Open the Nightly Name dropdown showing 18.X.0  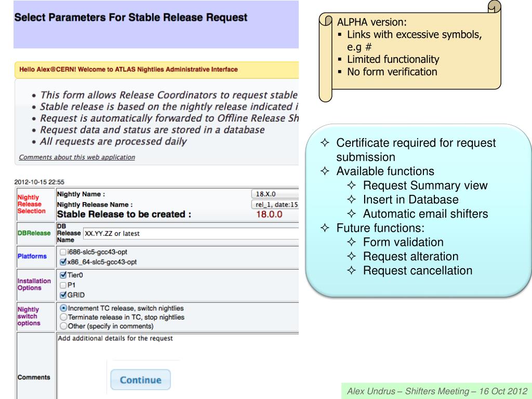coord(274,194)
